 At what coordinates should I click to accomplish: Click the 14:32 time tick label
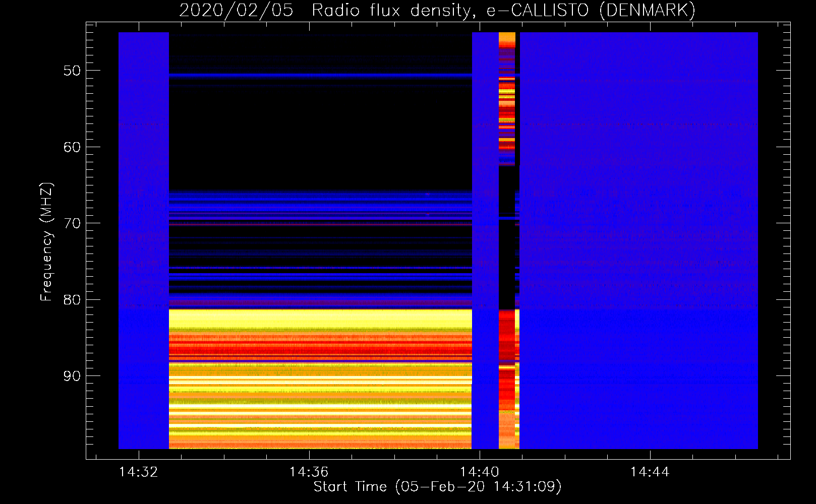(138, 472)
